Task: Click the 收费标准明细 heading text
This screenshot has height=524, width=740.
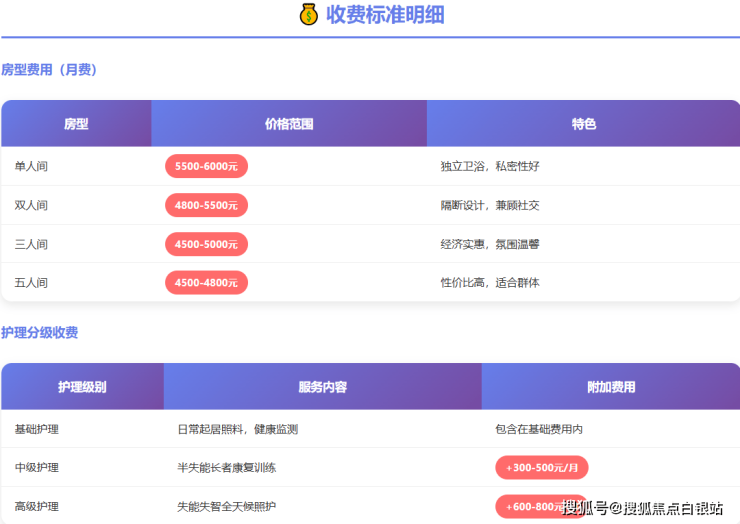Action: (x=385, y=15)
